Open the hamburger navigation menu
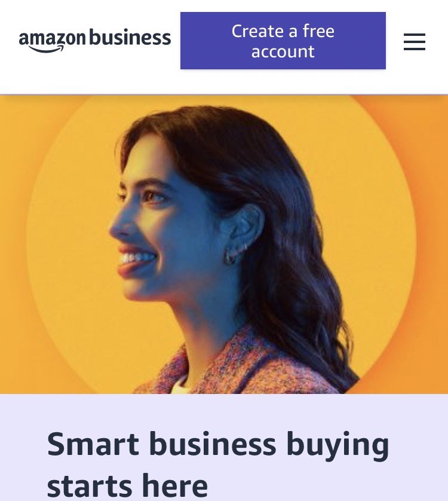Viewport: 448px width, 501px height. tap(414, 41)
